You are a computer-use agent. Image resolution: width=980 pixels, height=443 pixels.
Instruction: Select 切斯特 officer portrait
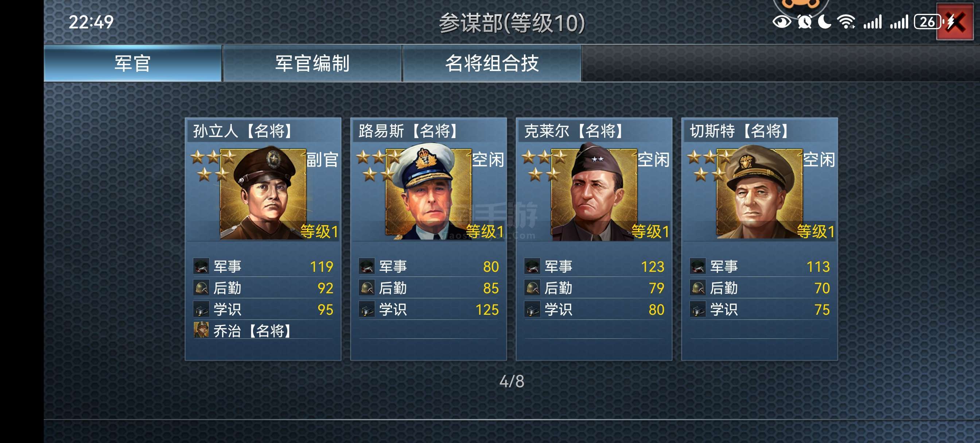coord(760,194)
